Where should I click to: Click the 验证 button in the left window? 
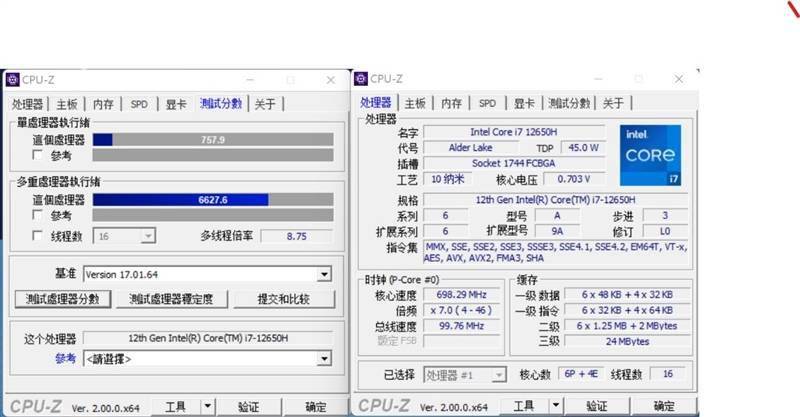(248, 407)
